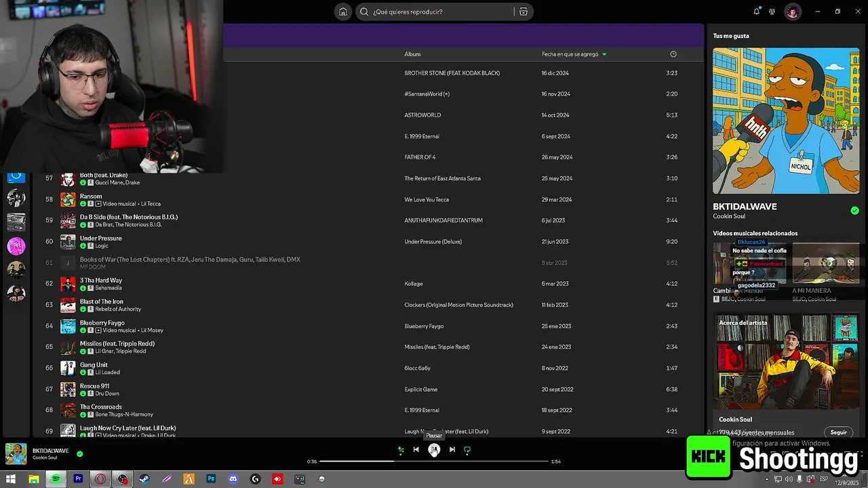
Task: Open the Lil Tecca artist link
Action: click(151, 204)
